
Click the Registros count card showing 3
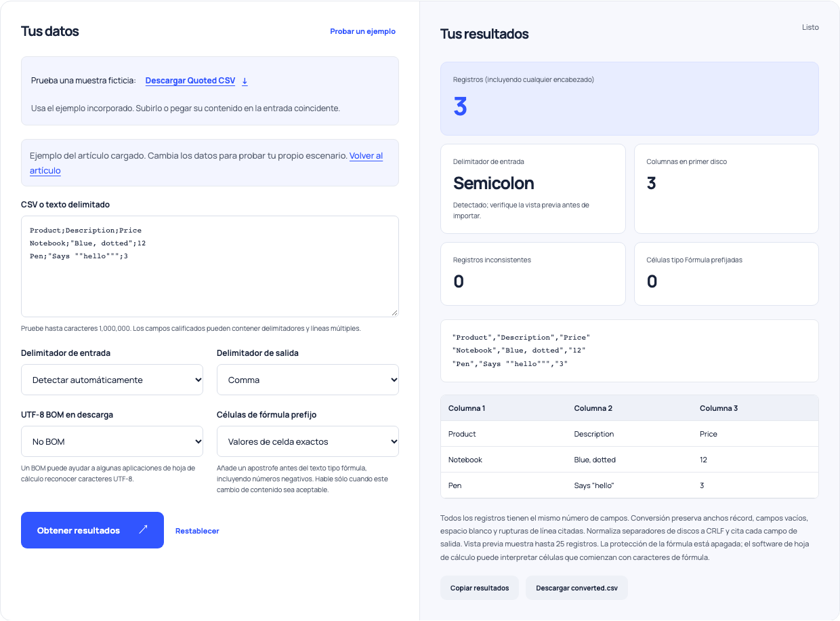[x=629, y=99]
